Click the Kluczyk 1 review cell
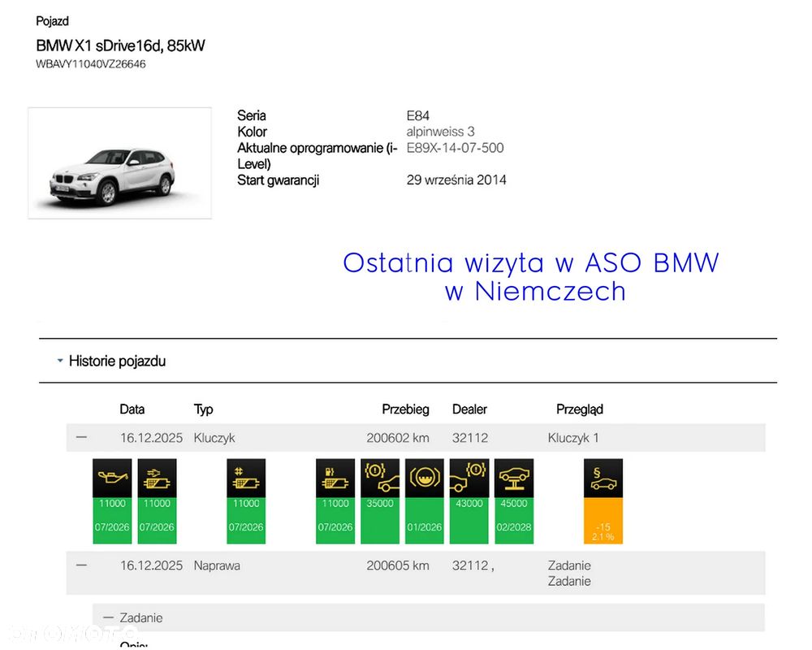 [573, 438]
